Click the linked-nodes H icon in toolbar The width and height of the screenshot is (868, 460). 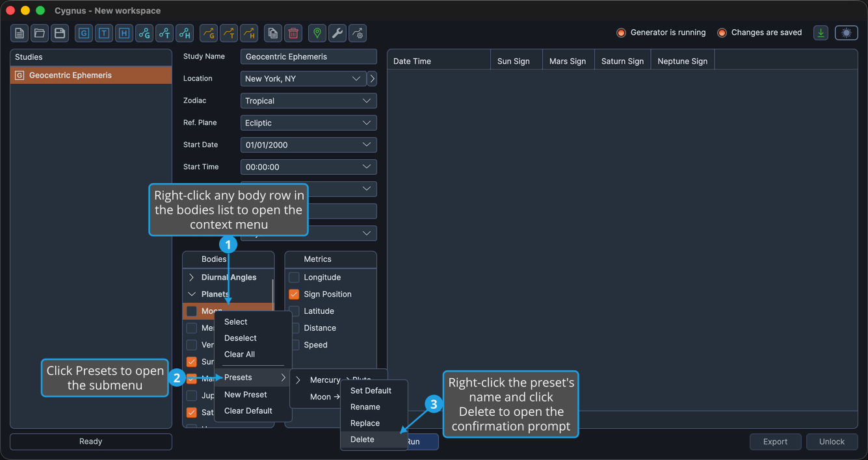pos(185,33)
